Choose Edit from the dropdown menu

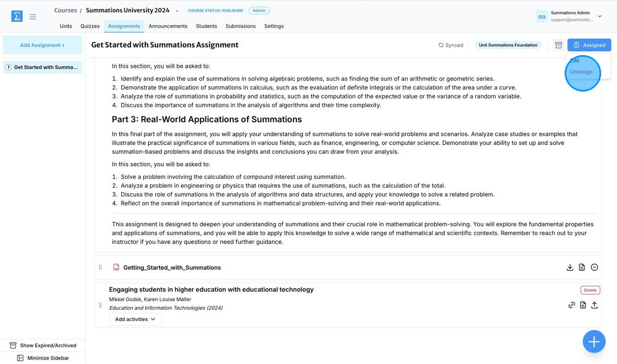(x=575, y=61)
